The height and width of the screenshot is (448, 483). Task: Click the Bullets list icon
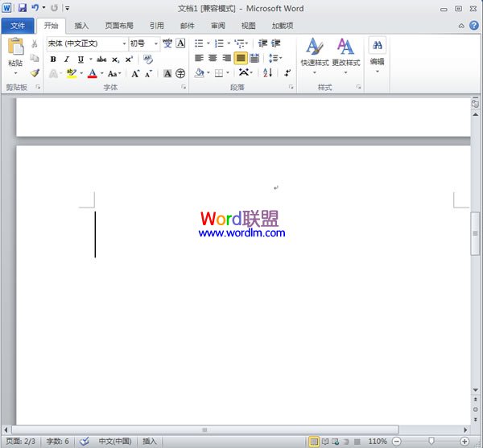(x=199, y=43)
